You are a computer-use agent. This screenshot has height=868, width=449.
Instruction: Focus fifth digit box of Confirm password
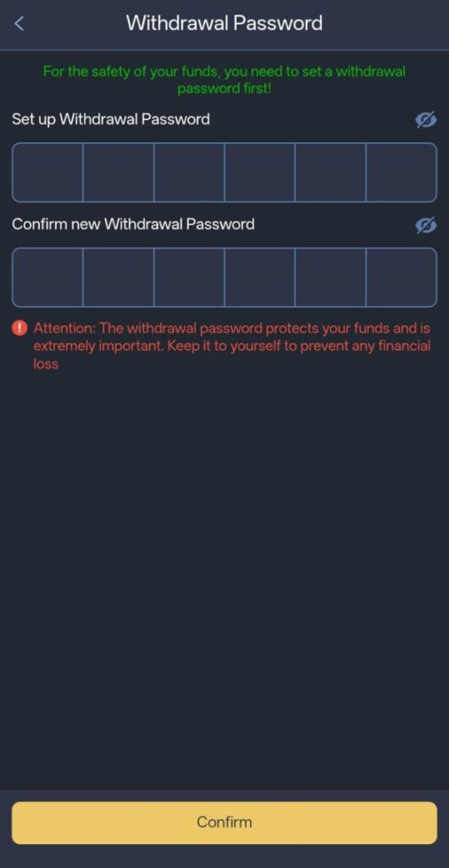[330, 277]
